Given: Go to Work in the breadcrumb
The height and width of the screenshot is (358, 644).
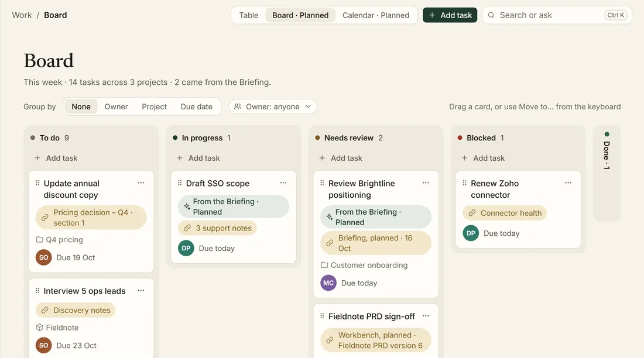Looking at the screenshot, I should pos(22,15).
